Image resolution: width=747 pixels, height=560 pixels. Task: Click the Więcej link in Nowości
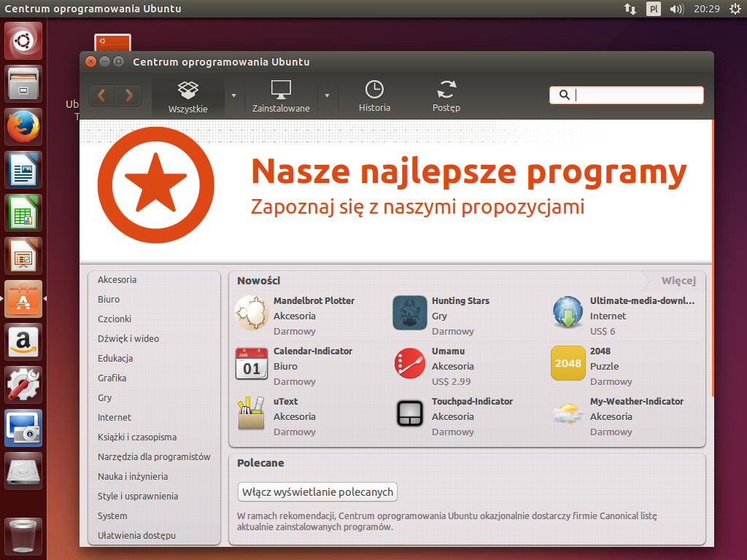click(678, 281)
